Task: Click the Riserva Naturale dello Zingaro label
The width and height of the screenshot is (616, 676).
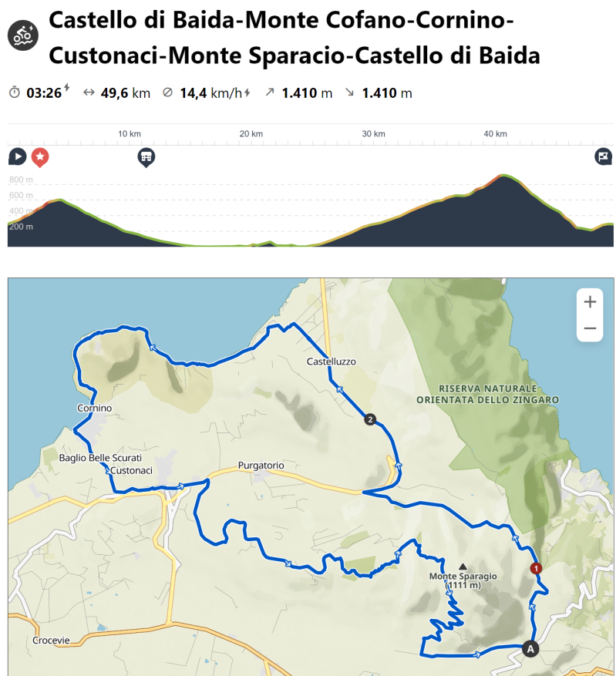Action: pos(487,394)
